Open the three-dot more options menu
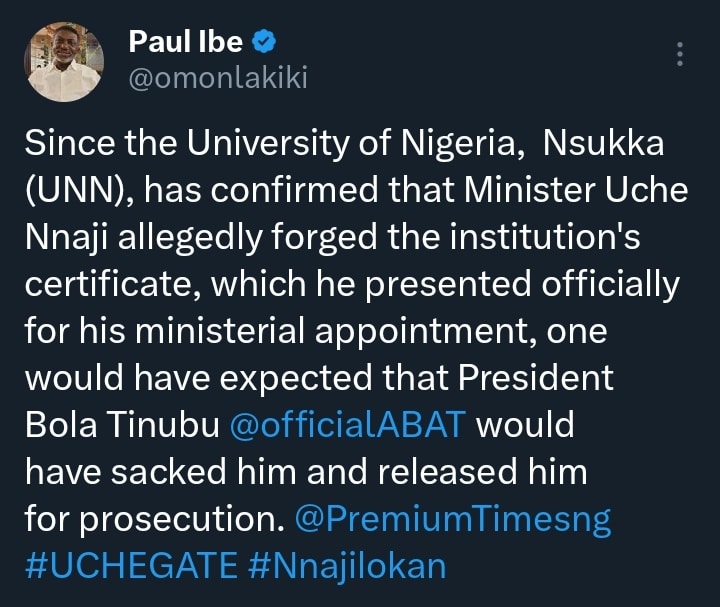720x607 pixels. pos(680,54)
